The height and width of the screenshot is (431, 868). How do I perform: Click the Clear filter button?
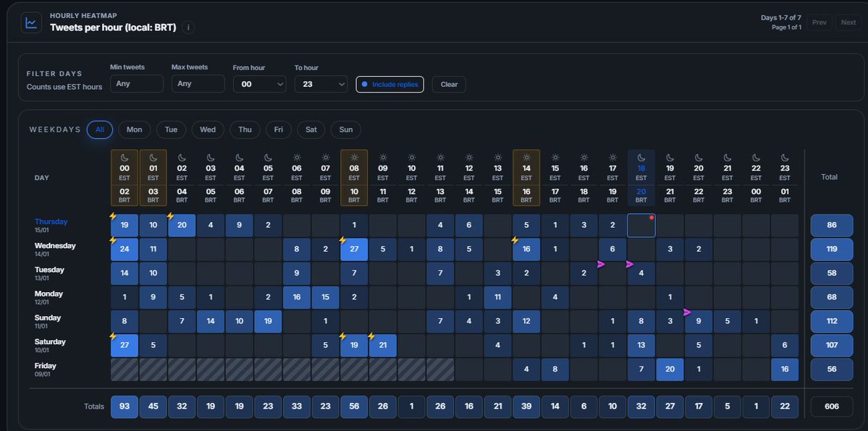click(x=448, y=84)
